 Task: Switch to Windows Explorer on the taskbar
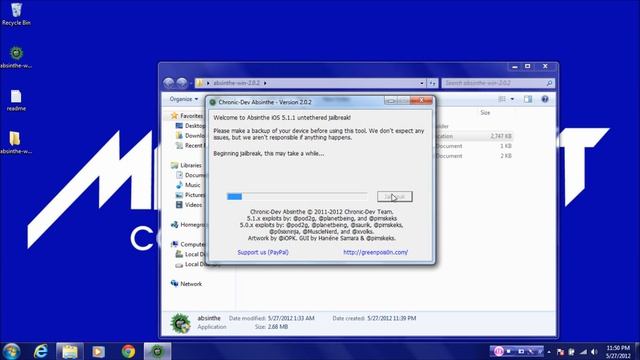pos(70,351)
